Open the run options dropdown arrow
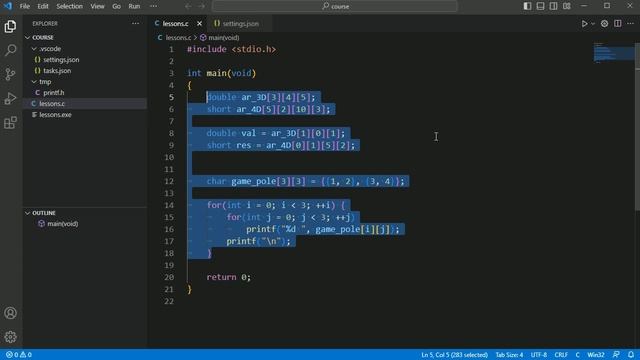This screenshot has height=360, width=640. (593, 24)
